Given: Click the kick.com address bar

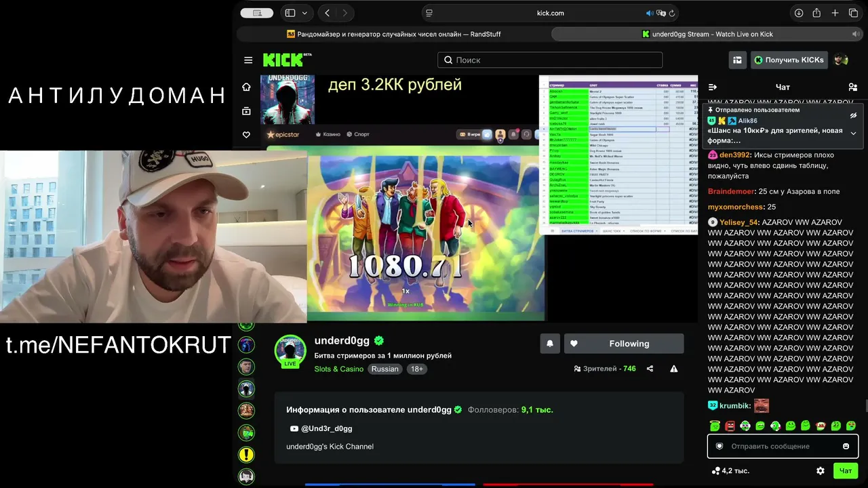Looking at the screenshot, I should click(x=549, y=13).
